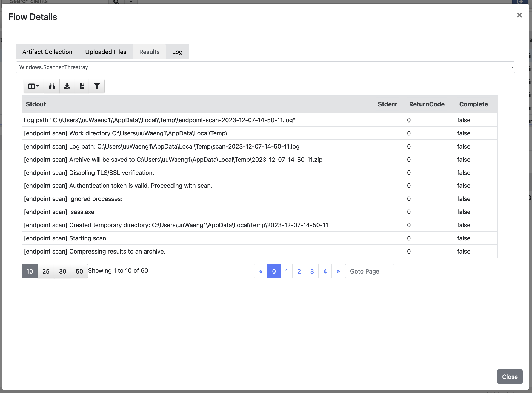Select 50 rows per page display
The image size is (532, 393).
pos(79,271)
